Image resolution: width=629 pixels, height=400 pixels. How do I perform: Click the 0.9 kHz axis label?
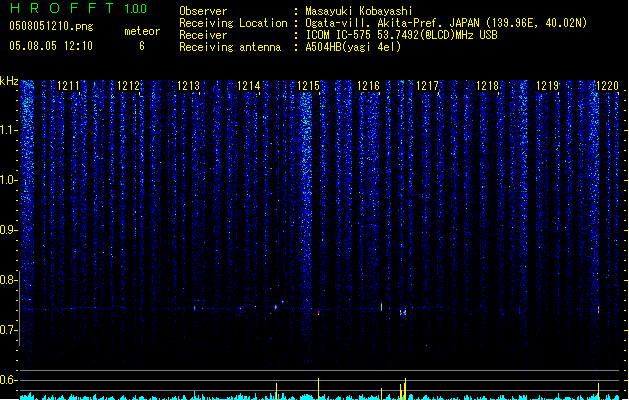pyautogui.click(x=8, y=230)
